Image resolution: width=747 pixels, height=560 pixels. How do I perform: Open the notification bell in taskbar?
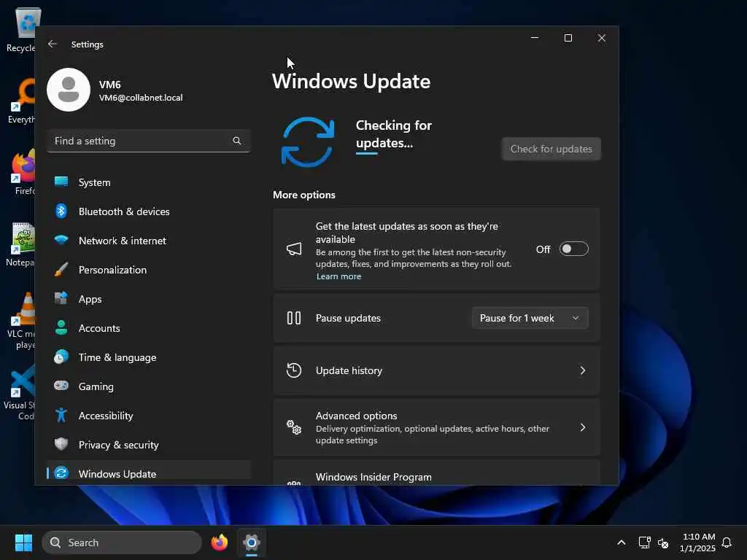(727, 542)
